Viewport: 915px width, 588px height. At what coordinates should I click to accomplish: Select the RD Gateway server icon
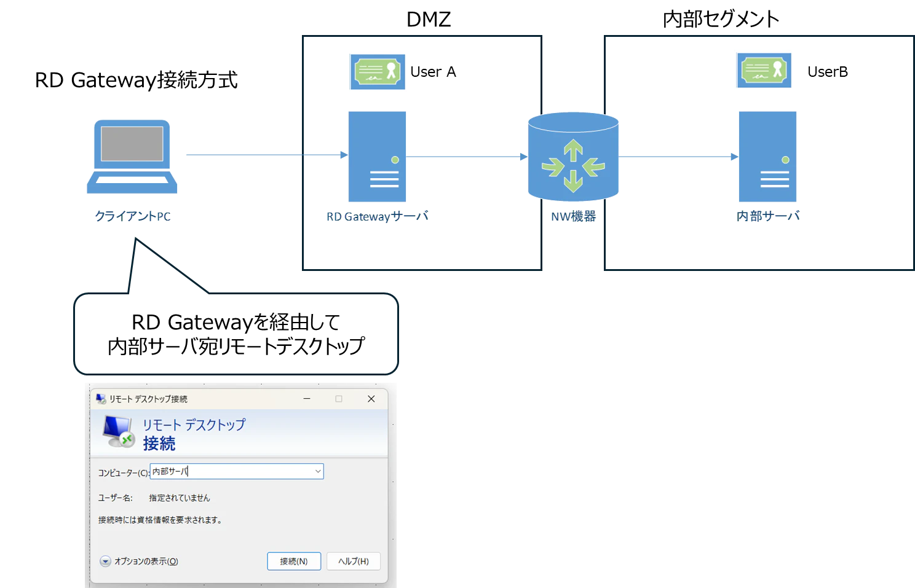[x=377, y=157]
